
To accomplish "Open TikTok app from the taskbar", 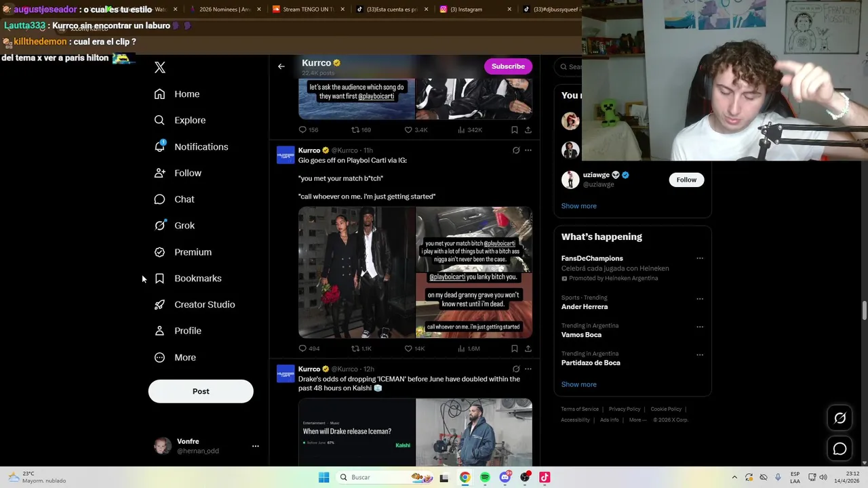I will tap(545, 477).
